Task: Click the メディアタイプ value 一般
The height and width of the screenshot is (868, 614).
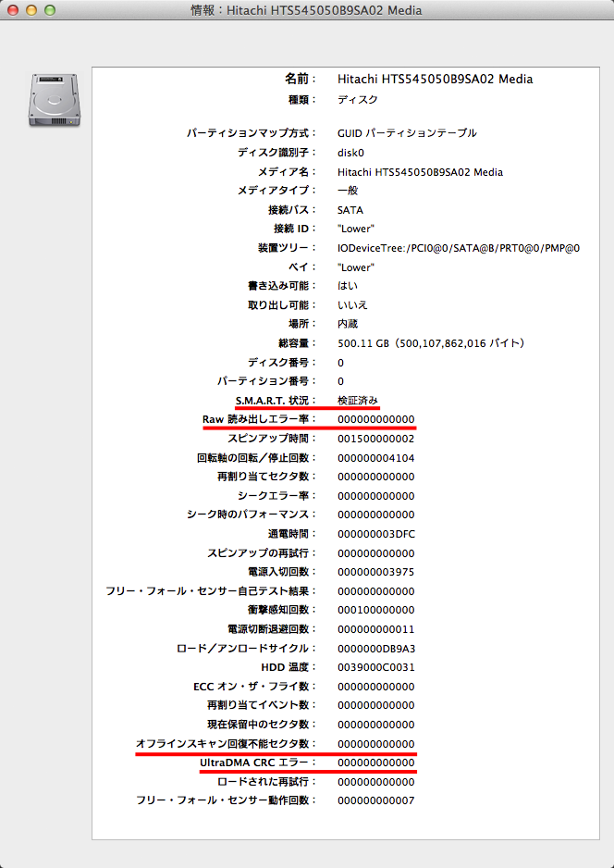Action: 348,191
